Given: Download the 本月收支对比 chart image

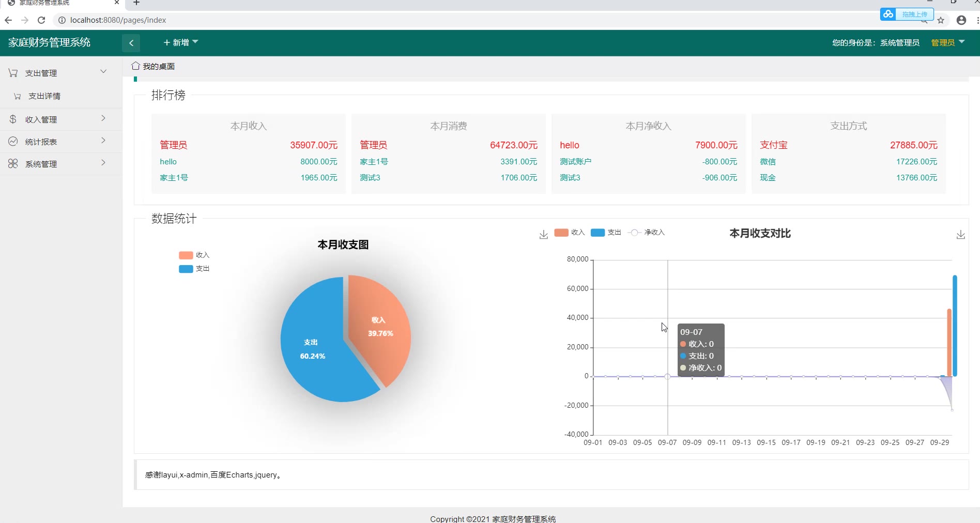Looking at the screenshot, I should tap(960, 235).
